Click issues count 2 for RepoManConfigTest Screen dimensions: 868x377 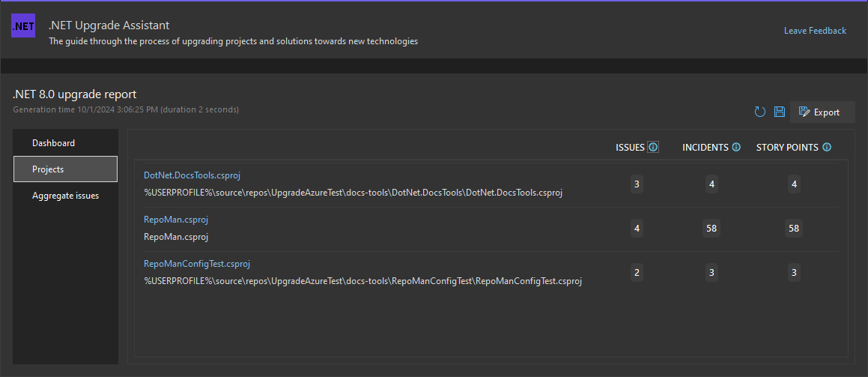[637, 272]
